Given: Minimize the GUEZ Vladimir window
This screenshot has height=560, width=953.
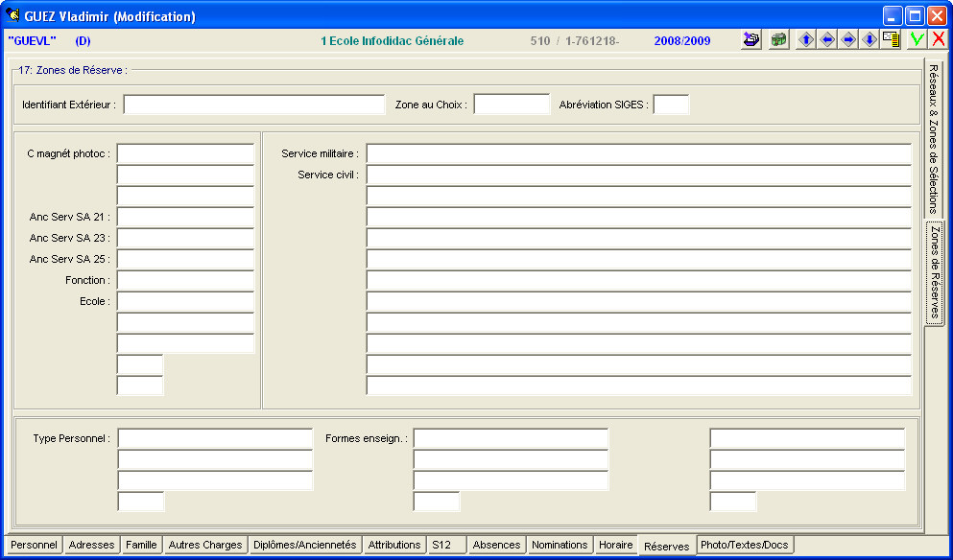Looking at the screenshot, I should pyautogui.click(x=893, y=15).
